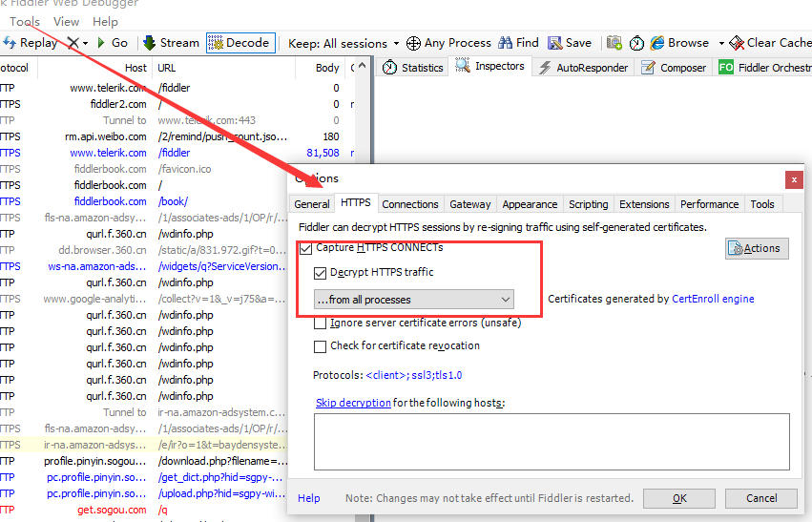
Task: Sort sessions by URL column header
Action: point(223,68)
